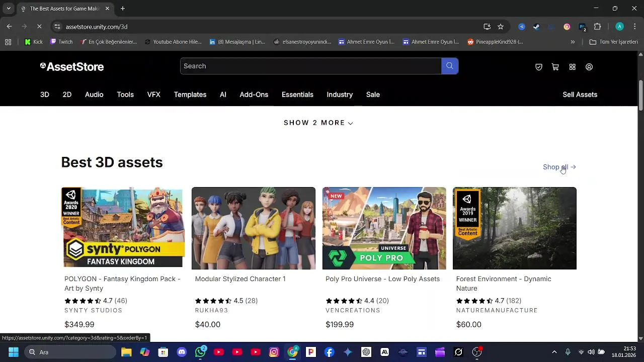The image size is (644, 362).
Task: Open Chrome's three-dot menu
Action: point(635,27)
